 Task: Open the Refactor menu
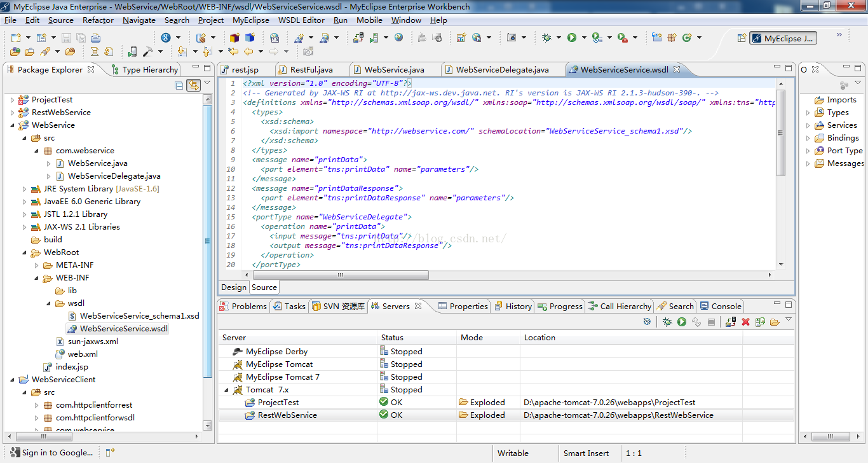click(98, 20)
